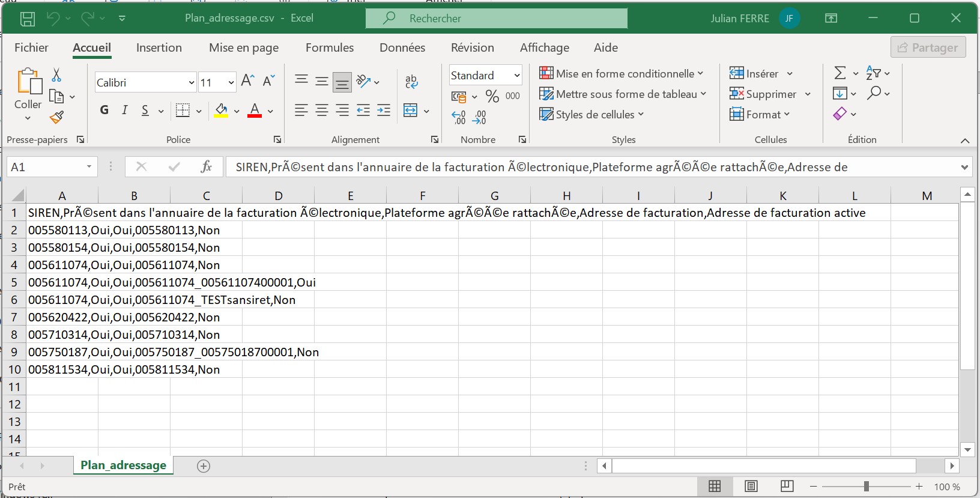Click the AutoSum sigma icon
The width and height of the screenshot is (980, 498).
(x=840, y=73)
